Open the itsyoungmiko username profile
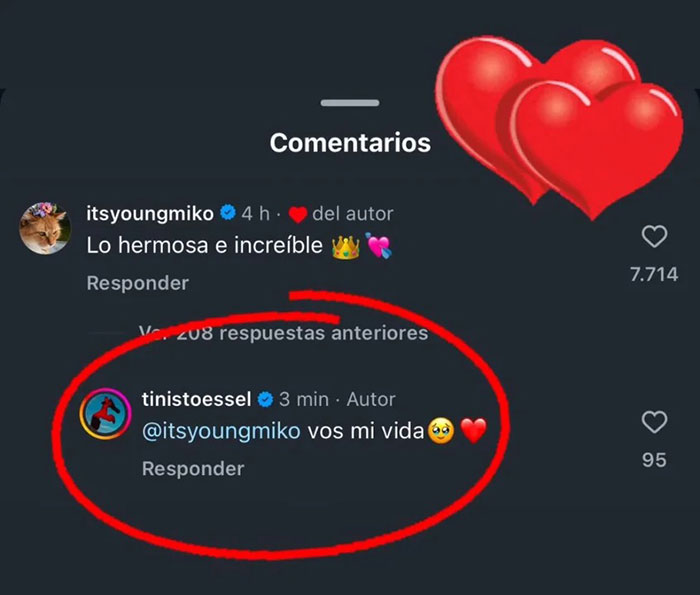This screenshot has width=700, height=595. 149,213
